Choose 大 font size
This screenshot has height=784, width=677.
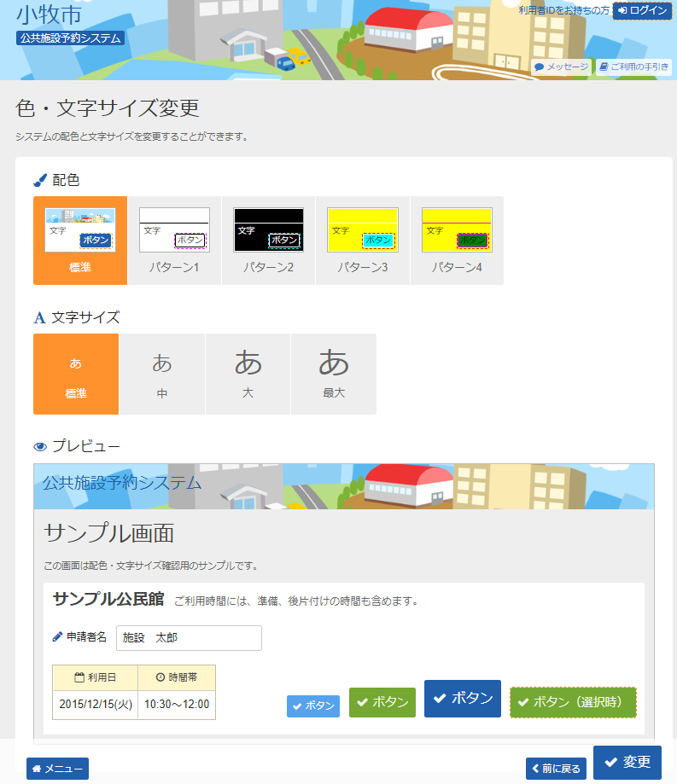(x=248, y=374)
